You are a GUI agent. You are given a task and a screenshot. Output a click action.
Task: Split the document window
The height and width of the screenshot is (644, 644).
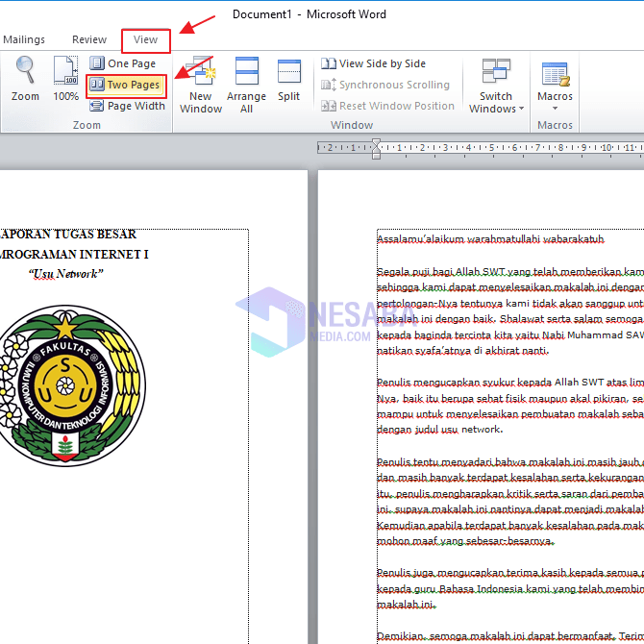[288, 80]
